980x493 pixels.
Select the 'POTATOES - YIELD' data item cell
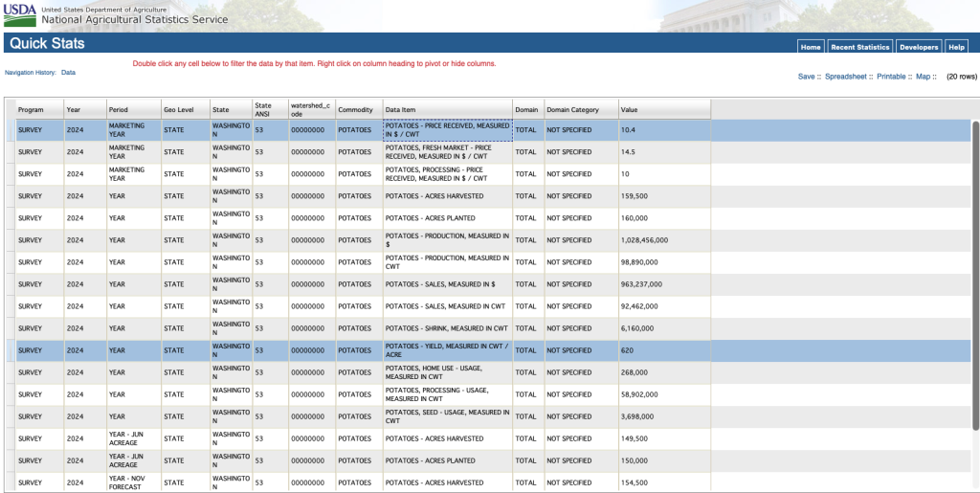click(448, 350)
